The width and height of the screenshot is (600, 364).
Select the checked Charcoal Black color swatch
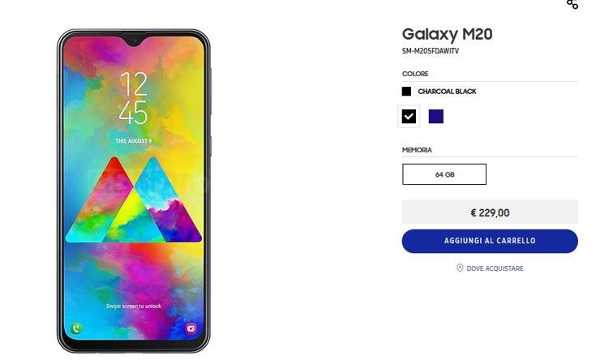point(409,116)
